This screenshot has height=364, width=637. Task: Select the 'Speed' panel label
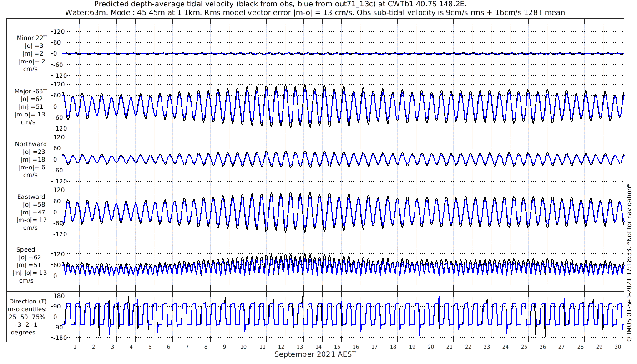26,250
